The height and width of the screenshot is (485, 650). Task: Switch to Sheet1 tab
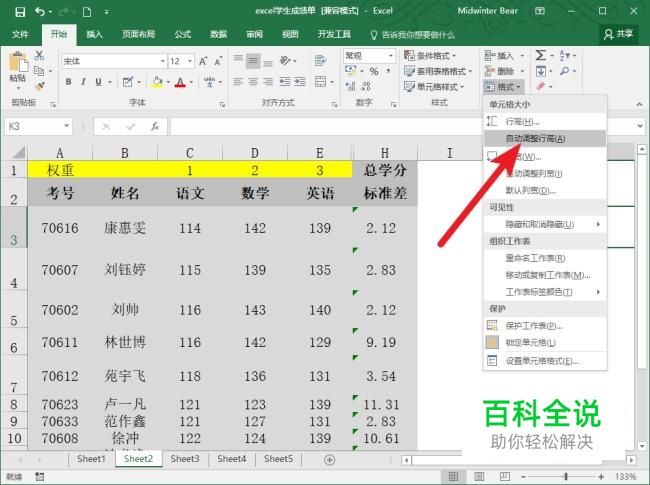91,459
